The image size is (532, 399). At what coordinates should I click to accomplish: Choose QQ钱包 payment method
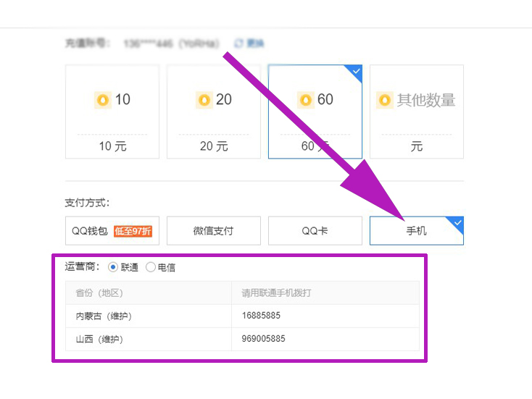point(112,230)
